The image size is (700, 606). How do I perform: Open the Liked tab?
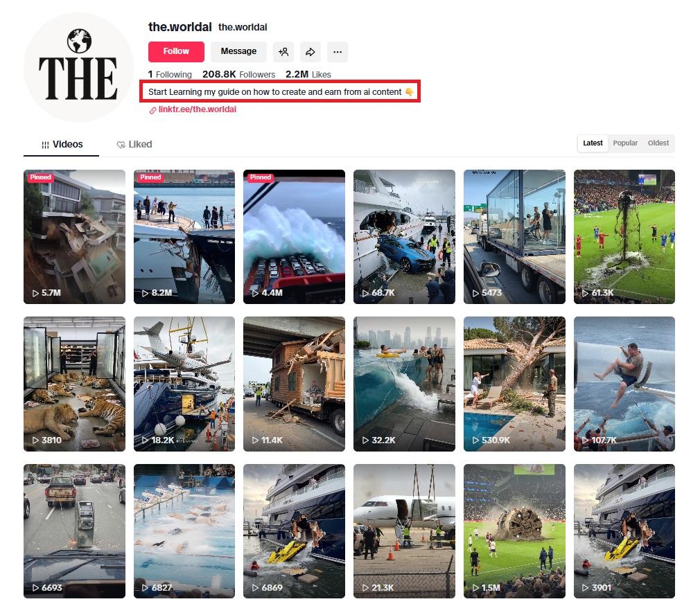[134, 145]
